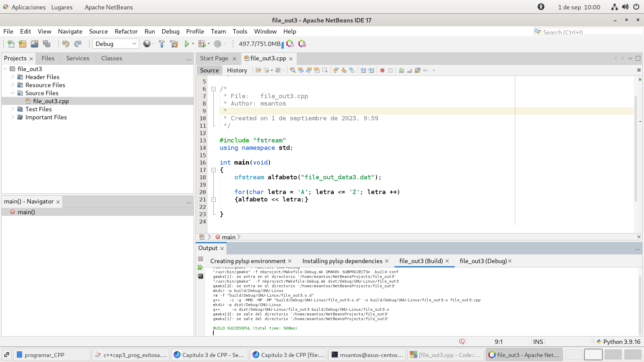Click the Build Project hammer icon
The image size is (644, 362).
162,44
